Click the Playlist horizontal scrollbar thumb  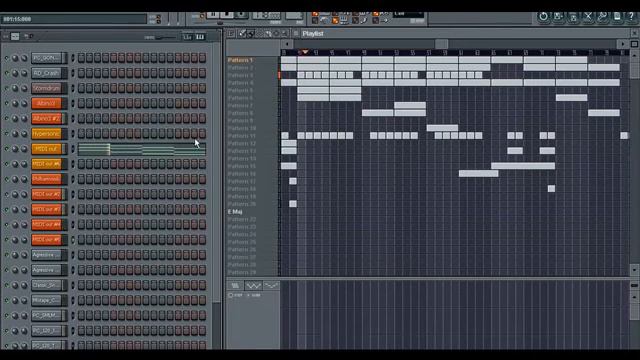click(x=441, y=44)
